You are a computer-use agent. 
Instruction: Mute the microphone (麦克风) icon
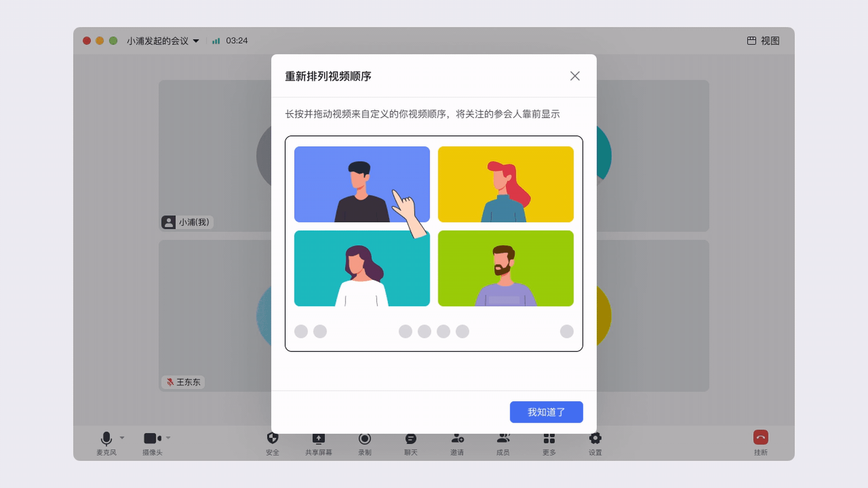click(x=106, y=438)
